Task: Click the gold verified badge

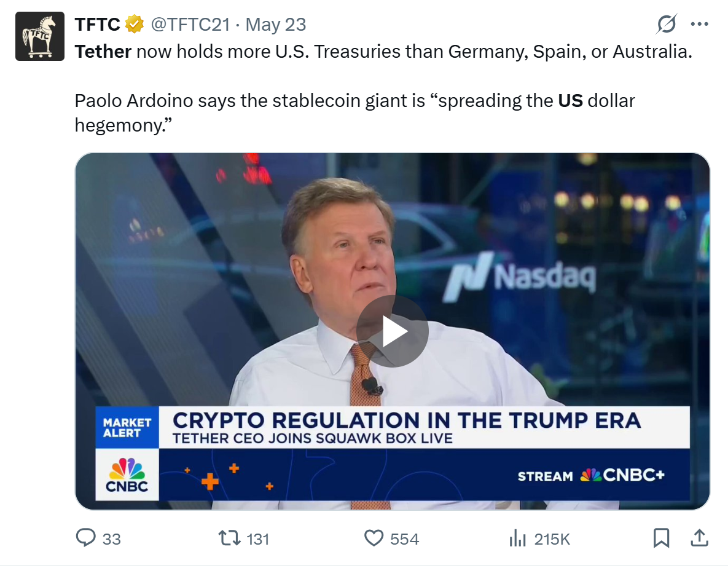Action: [135, 25]
